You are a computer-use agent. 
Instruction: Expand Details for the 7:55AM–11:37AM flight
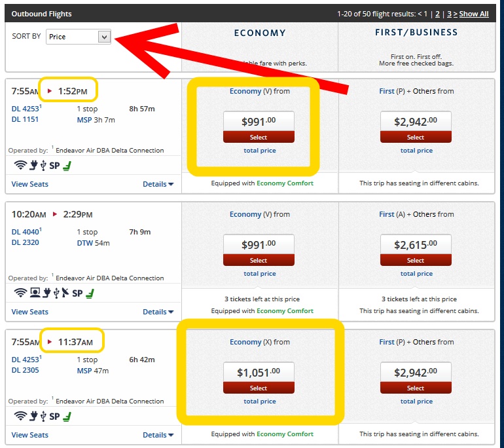158,435
